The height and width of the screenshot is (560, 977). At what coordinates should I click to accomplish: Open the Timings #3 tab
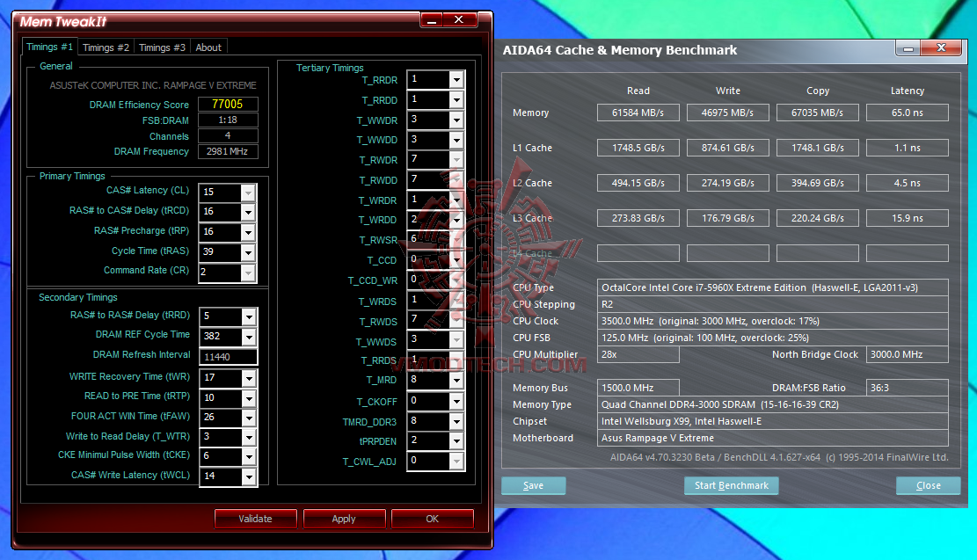162,47
